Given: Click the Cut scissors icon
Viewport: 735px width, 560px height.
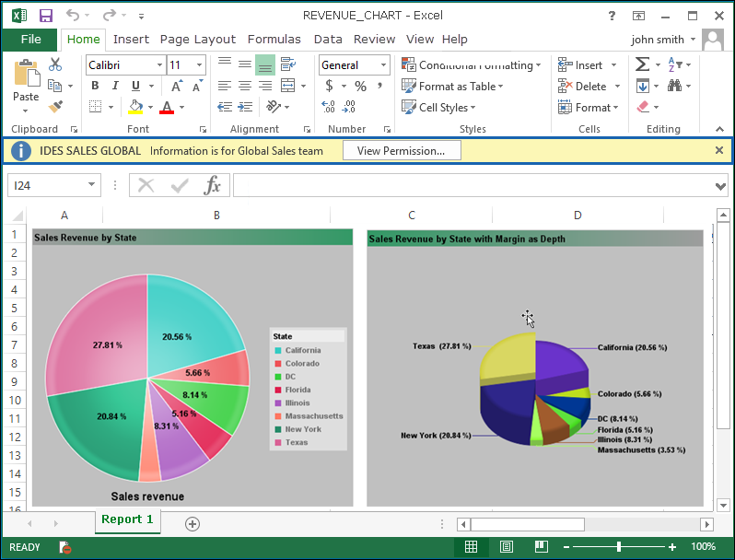Looking at the screenshot, I should pos(55,64).
